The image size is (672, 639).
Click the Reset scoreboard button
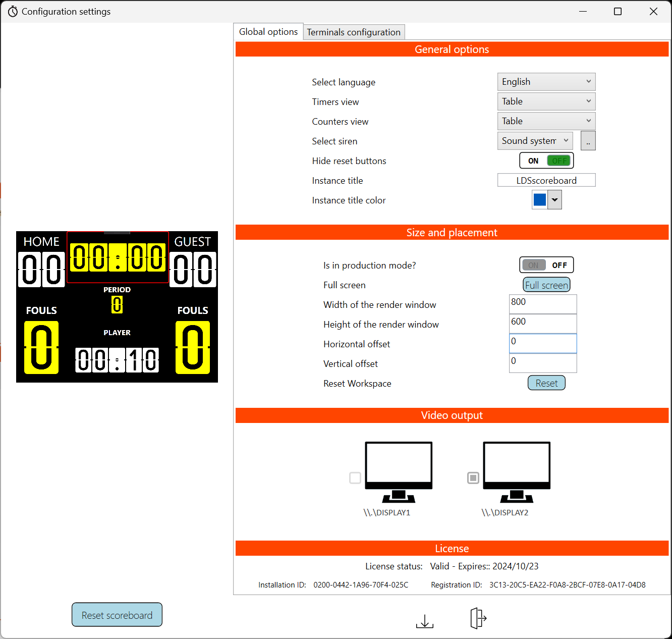[117, 615]
